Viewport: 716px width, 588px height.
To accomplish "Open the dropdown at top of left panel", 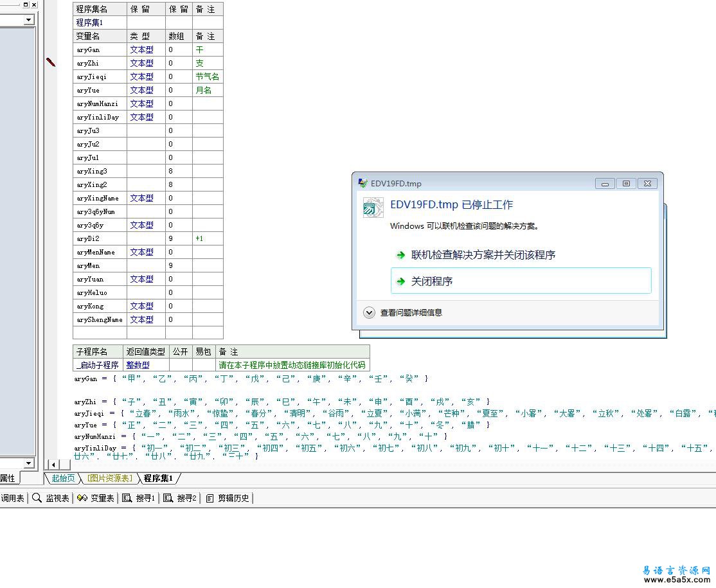I will coord(29,20).
